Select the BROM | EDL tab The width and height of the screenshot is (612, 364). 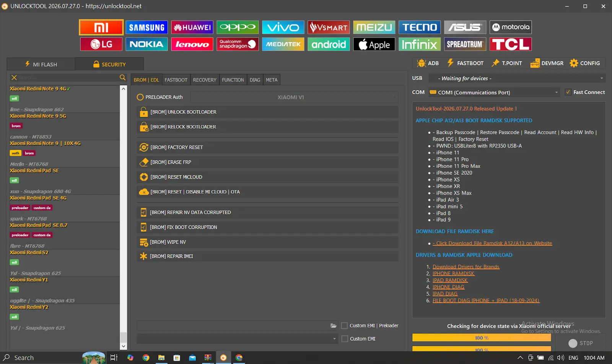[146, 80]
